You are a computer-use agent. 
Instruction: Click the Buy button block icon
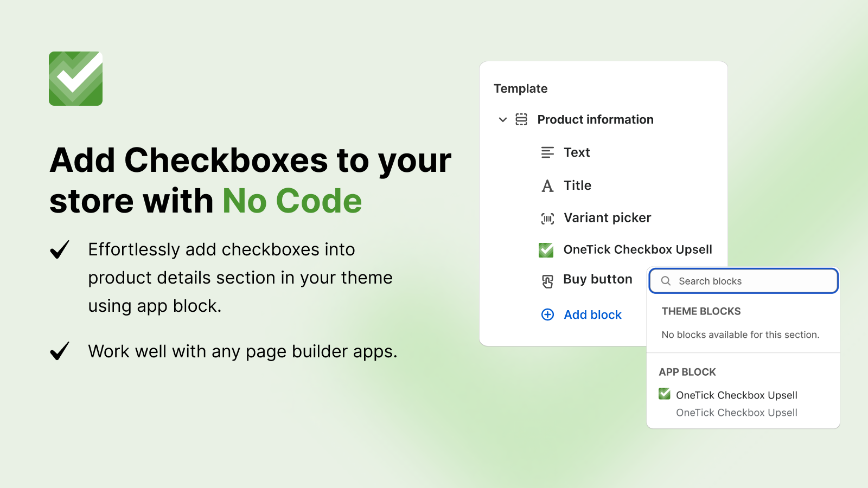click(x=547, y=281)
